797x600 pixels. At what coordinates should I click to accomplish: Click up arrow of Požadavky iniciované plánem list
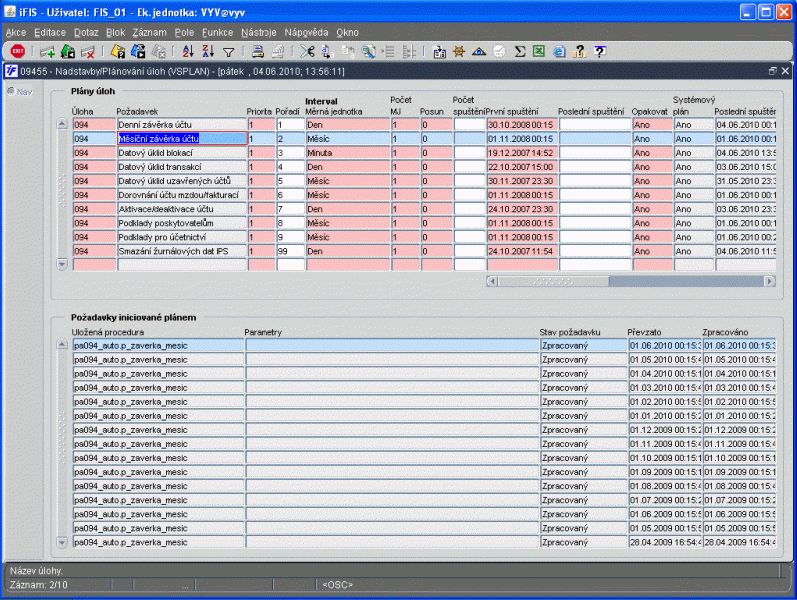[x=62, y=345]
